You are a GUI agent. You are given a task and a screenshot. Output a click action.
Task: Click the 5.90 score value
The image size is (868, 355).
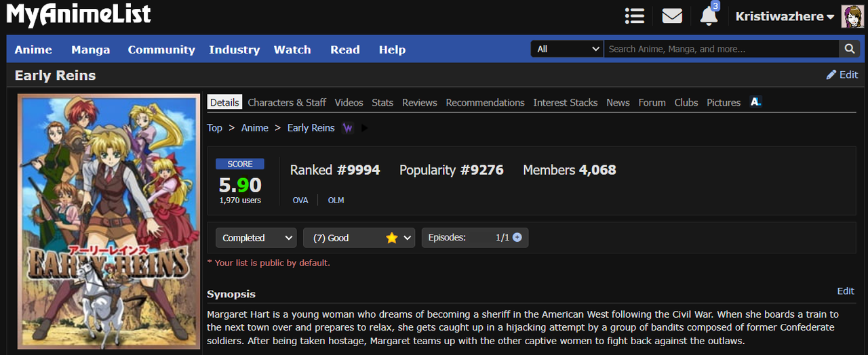click(240, 184)
